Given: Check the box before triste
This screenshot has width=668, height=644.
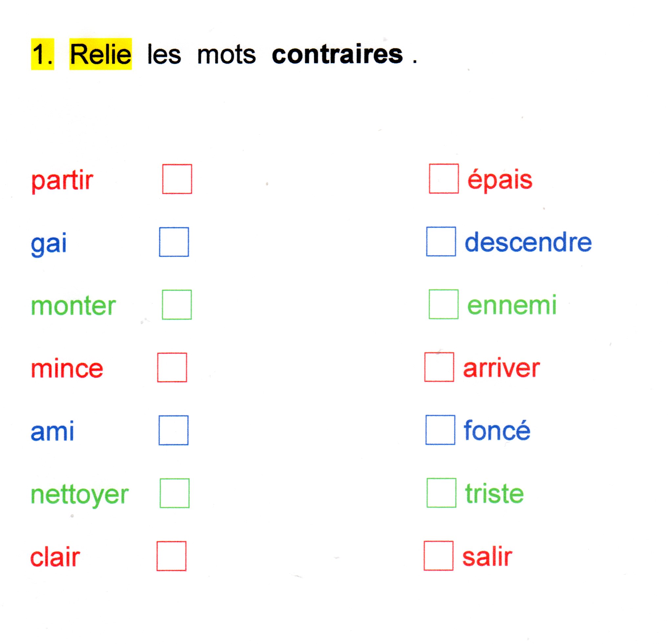Looking at the screenshot, I should click(x=441, y=493).
